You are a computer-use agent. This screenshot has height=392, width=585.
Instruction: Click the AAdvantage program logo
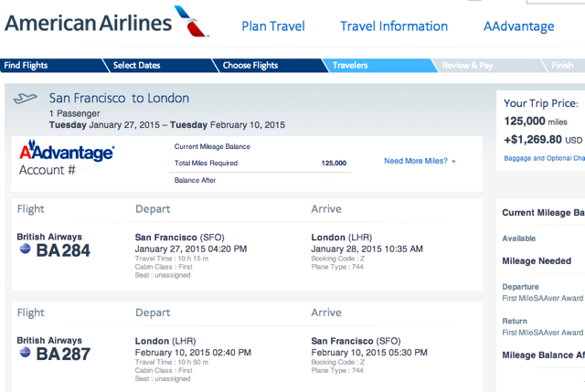pyautogui.click(x=67, y=151)
